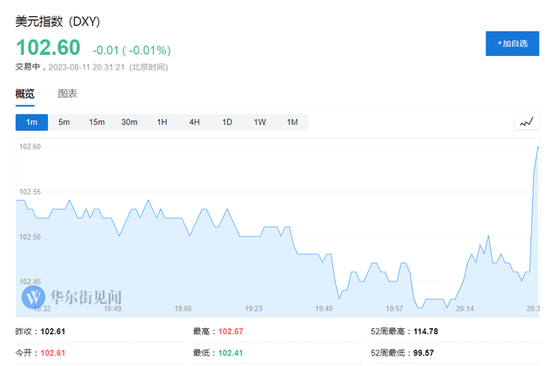
Task: Click the 102.50 price axis label
Action: tap(30, 237)
